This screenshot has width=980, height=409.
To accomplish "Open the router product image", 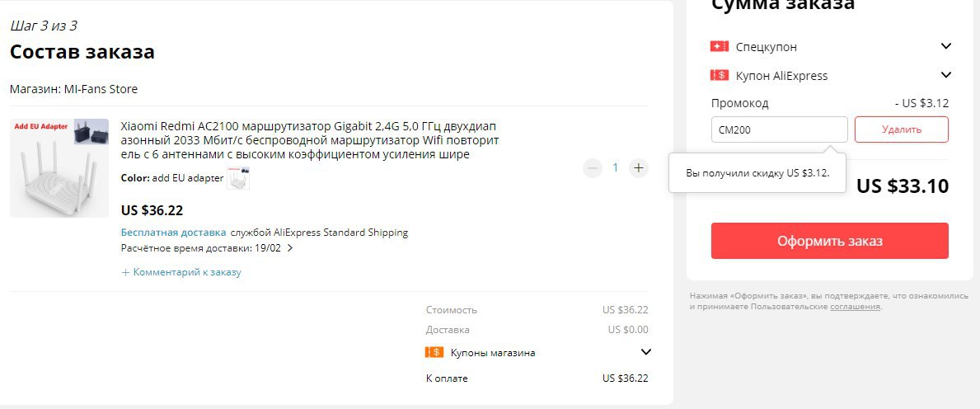I will pos(59,168).
